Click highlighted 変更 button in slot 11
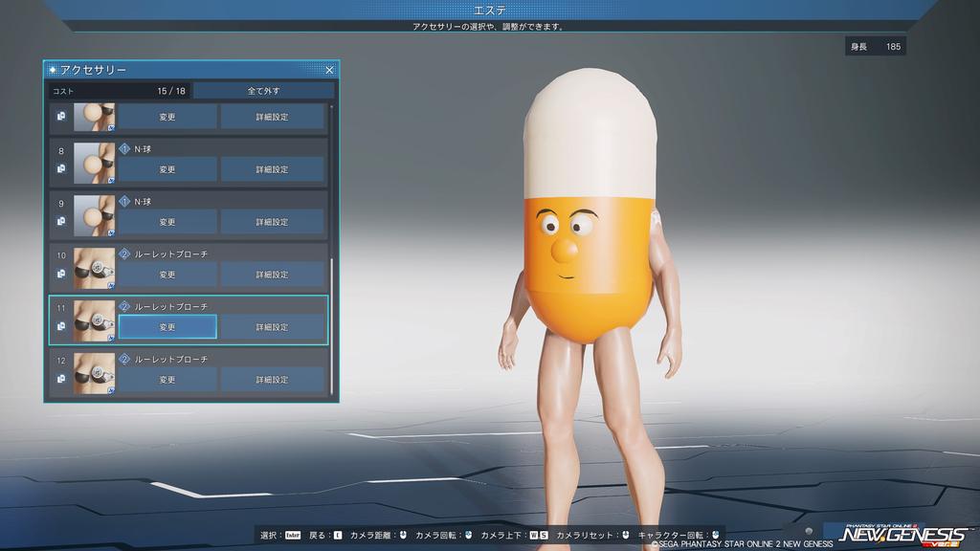Screen dimensions: 980x551 coord(167,327)
